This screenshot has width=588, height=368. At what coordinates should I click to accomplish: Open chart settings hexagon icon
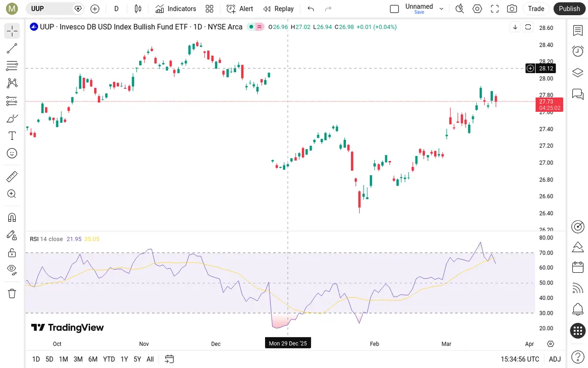[x=477, y=9]
